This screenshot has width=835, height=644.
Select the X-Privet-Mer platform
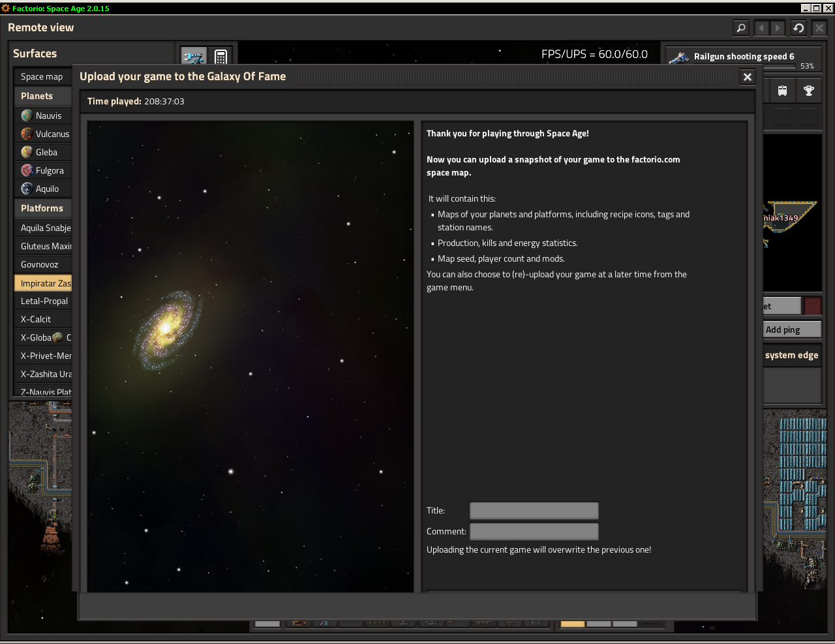tap(43, 356)
